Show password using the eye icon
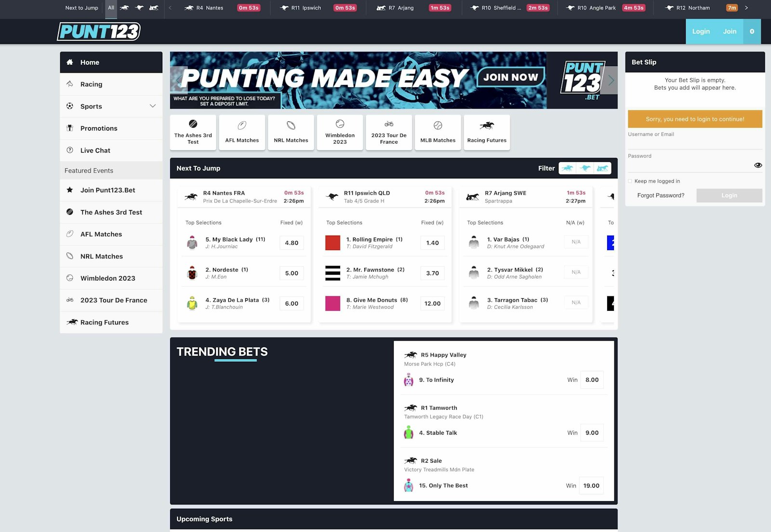 point(758,165)
